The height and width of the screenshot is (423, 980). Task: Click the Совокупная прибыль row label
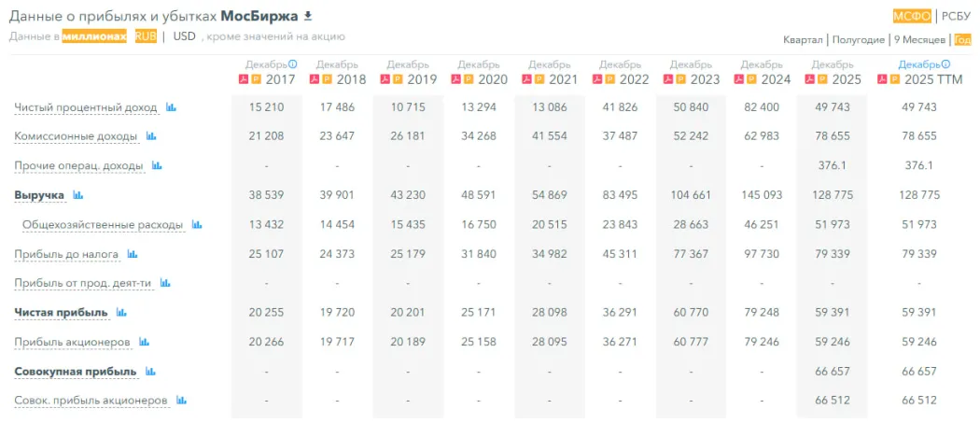(75, 371)
